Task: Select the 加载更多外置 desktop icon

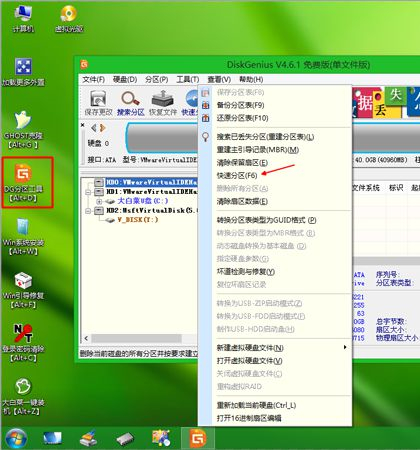Action: point(23,72)
